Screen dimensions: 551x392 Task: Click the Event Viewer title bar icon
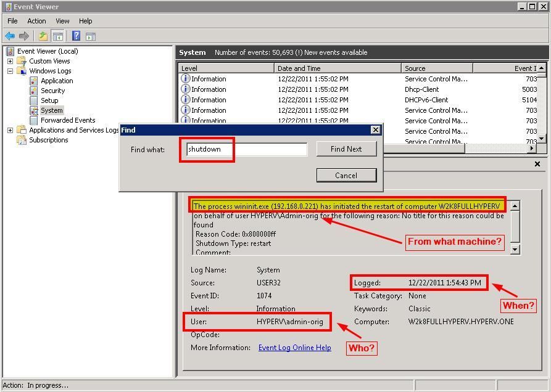9,7
